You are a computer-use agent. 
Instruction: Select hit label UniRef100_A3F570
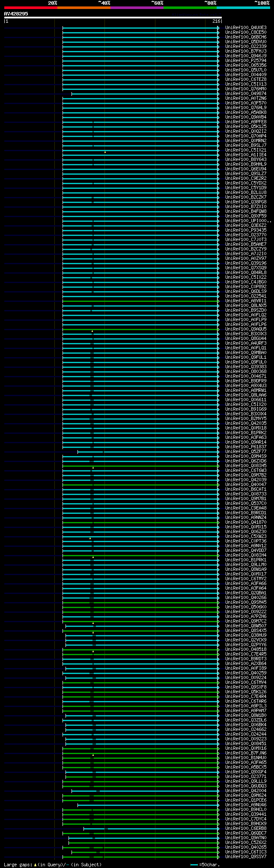click(246, 103)
